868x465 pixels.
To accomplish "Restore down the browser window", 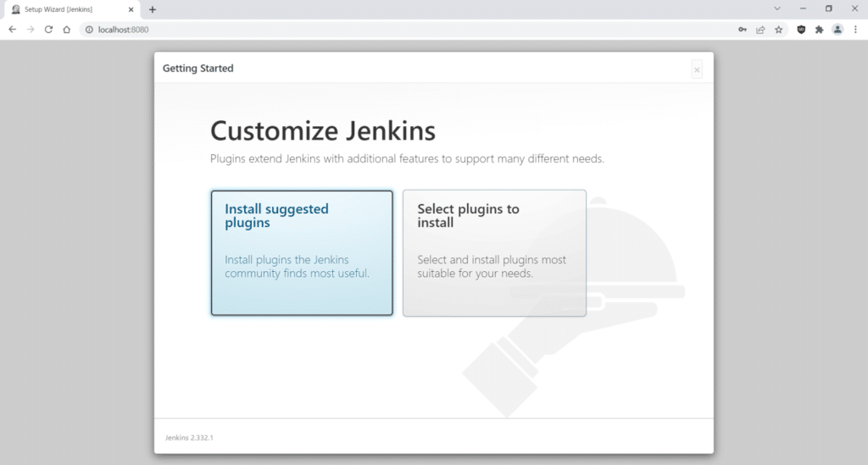I will (829, 8).
